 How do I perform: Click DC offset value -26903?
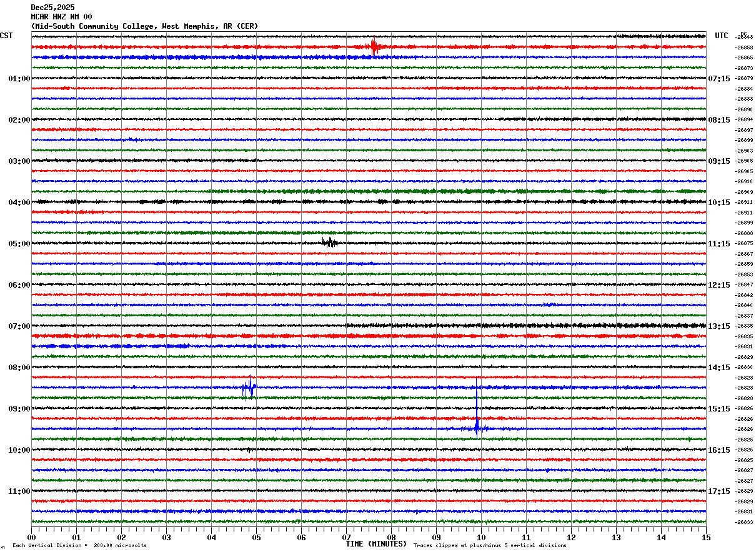click(744, 151)
